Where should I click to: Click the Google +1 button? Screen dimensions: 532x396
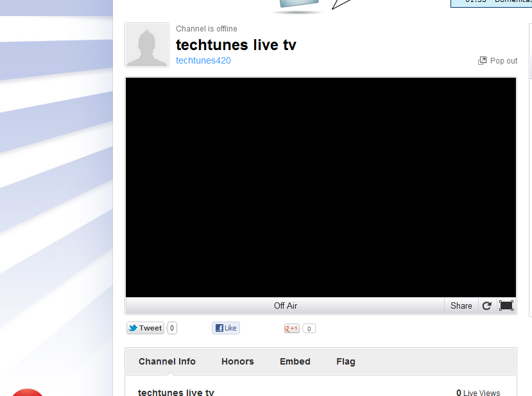point(292,329)
